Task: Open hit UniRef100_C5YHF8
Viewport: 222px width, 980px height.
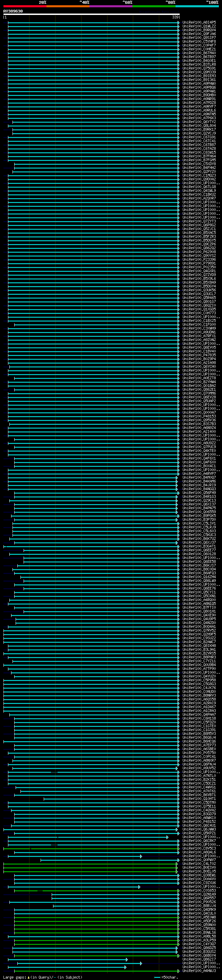Action: click(199, 41)
